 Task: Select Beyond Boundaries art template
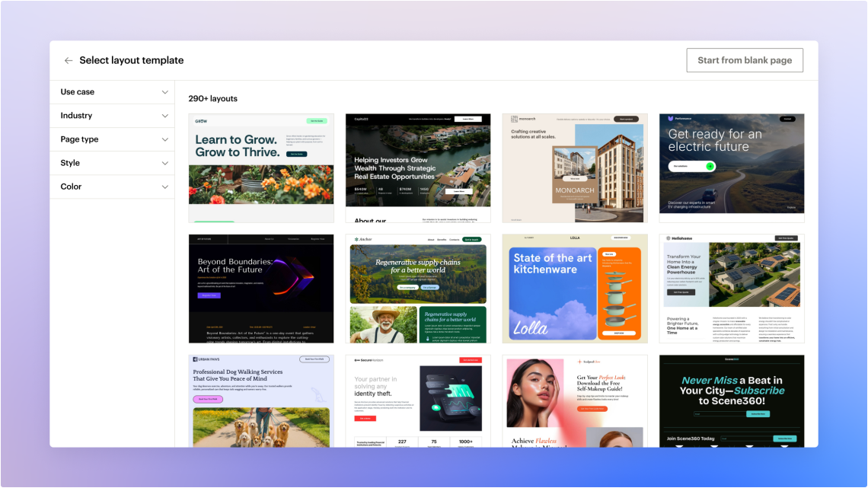click(x=261, y=289)
